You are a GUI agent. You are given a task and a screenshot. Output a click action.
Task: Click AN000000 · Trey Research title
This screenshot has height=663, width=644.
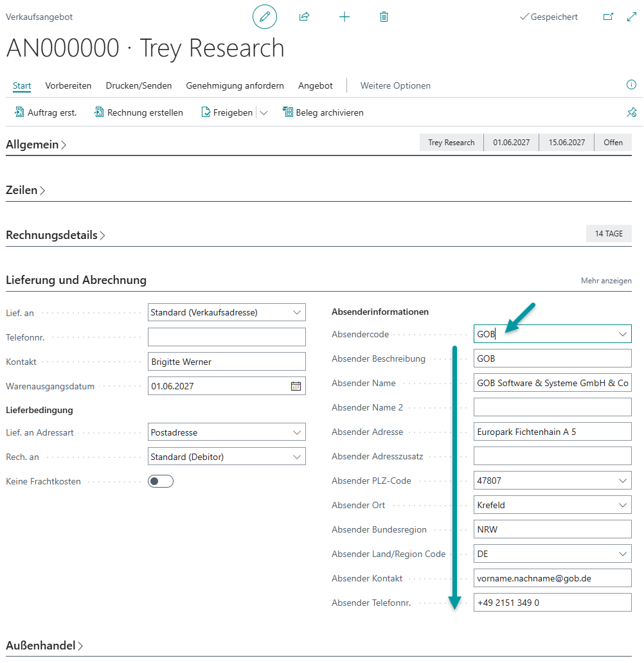145,48
